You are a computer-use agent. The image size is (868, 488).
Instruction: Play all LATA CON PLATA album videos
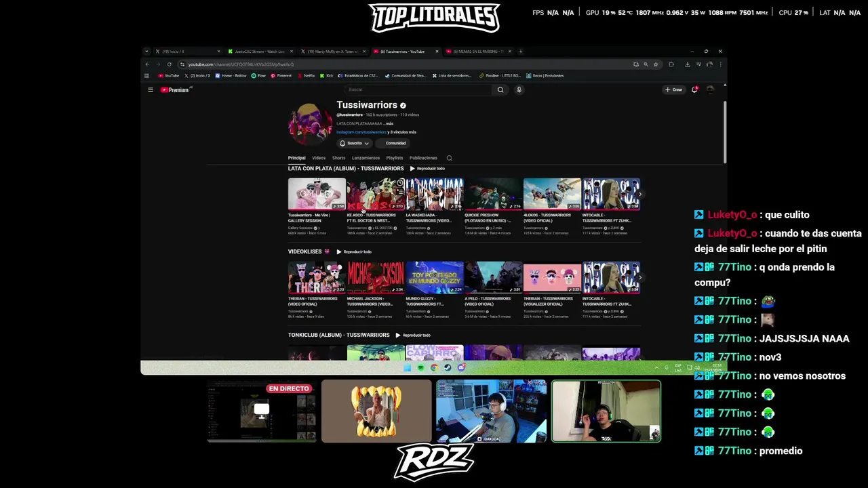pyautogui.click(x=427, y=168)
